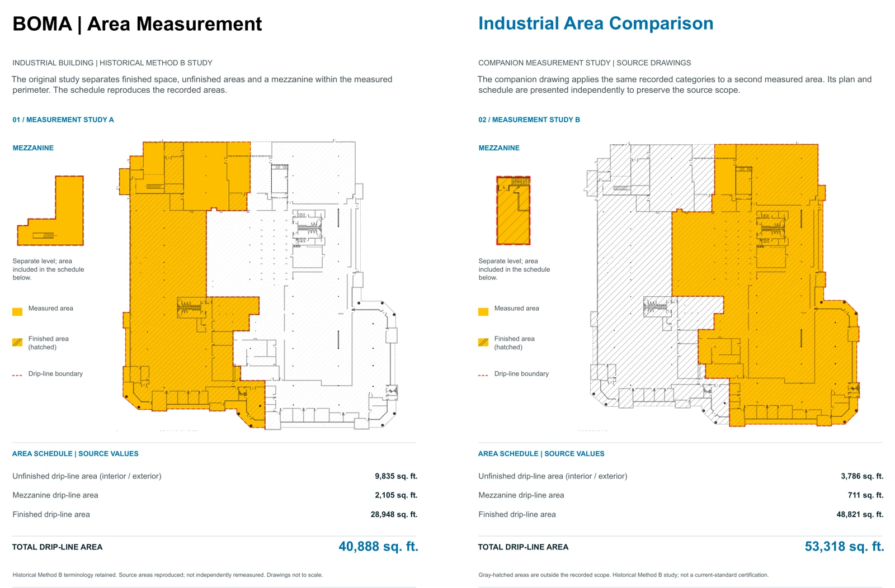Click the 'BOMA | Area Measurement' title
This screenshot has height=588, width=895.
(137, 24)
